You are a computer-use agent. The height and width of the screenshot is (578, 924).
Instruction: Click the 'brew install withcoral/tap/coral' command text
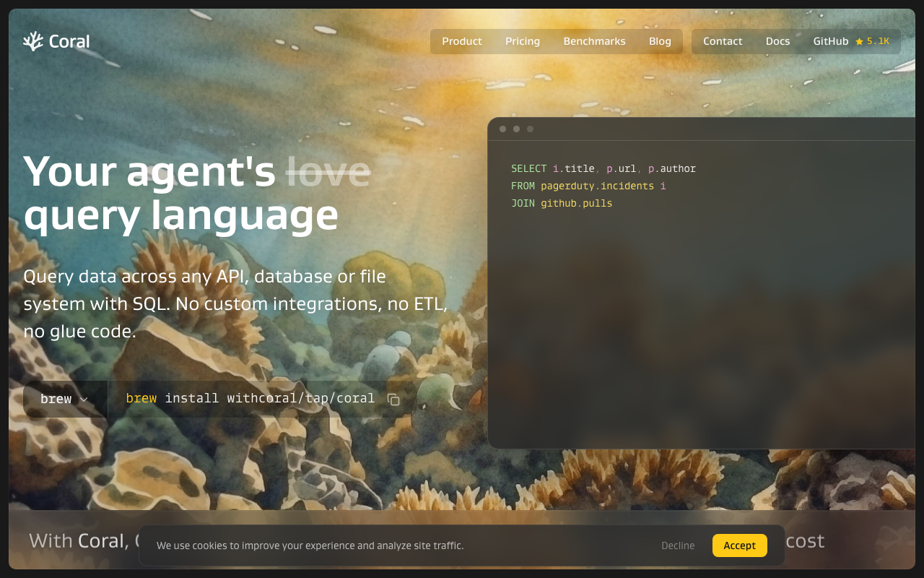pos(250,398)
